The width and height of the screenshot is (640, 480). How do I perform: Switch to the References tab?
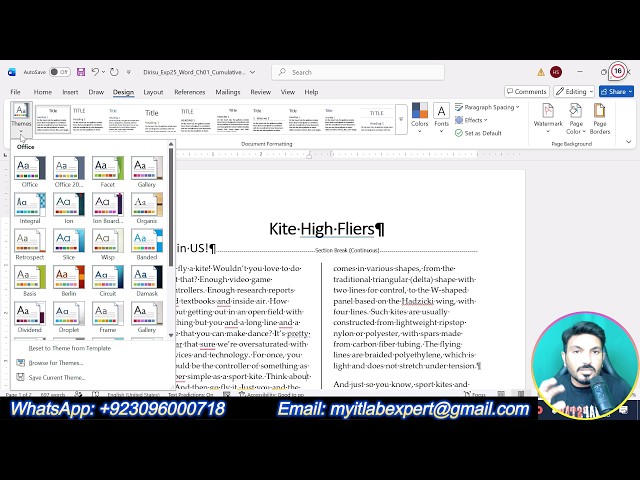point(189,92)
